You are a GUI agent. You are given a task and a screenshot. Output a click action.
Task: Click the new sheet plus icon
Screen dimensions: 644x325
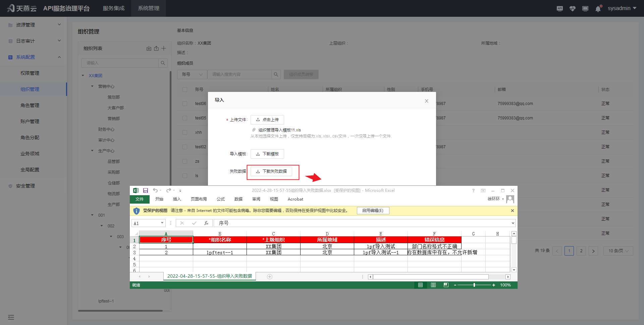tap(270, 277)
